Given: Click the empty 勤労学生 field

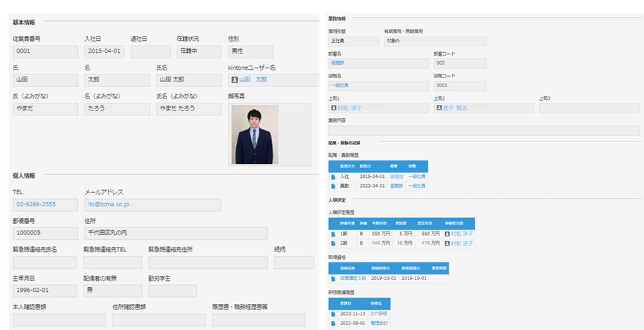Looking at the screenshot, I should click(172, 291).
